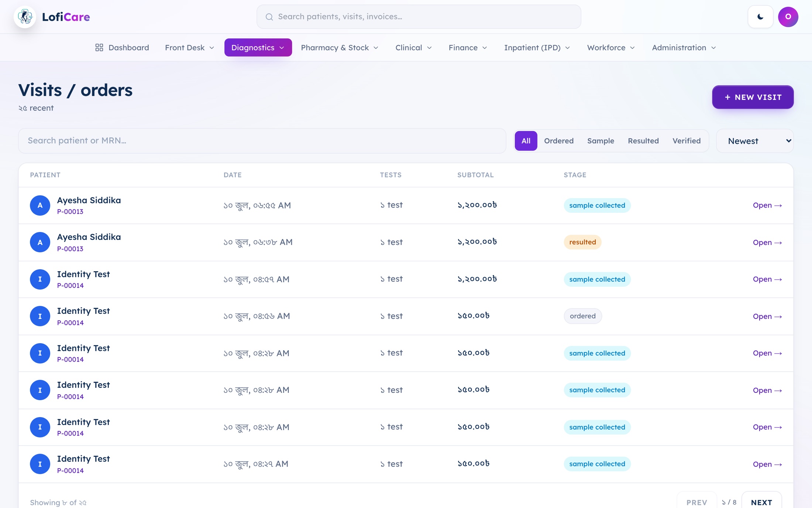Open the Diagnostics menu

258,48
